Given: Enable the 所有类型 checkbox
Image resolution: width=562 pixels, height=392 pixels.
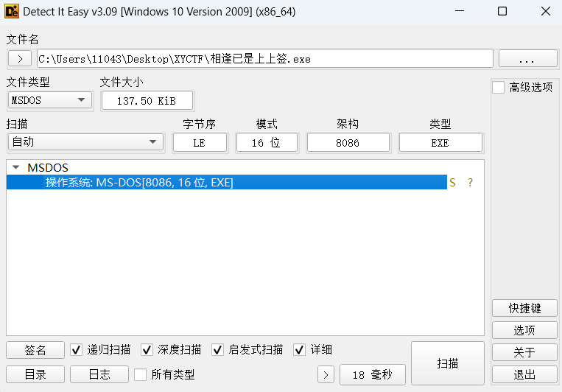Looking at the screenshot, I should point(140,374).
